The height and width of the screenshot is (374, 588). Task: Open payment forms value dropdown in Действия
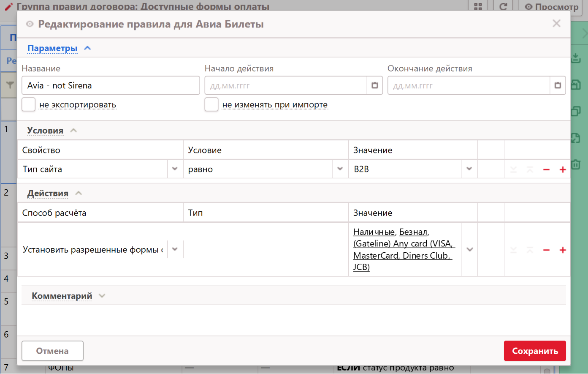469,249
